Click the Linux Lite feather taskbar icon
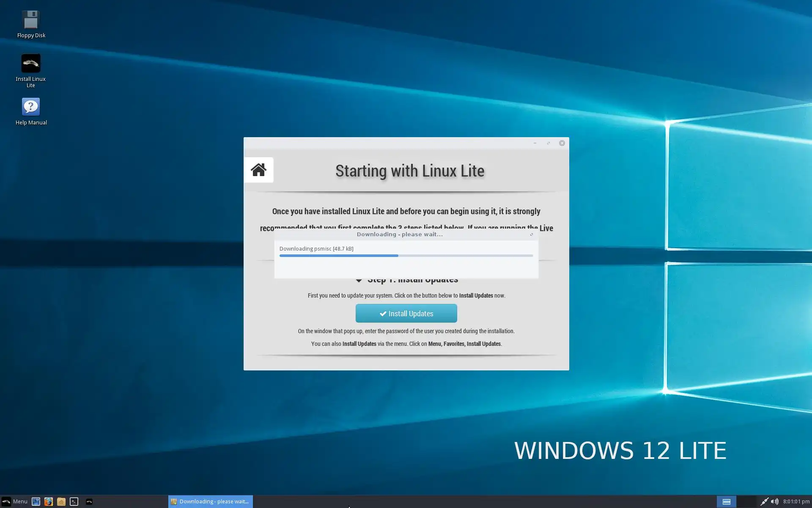This screenshot has height=508, width=812. [x=89, y=502]
